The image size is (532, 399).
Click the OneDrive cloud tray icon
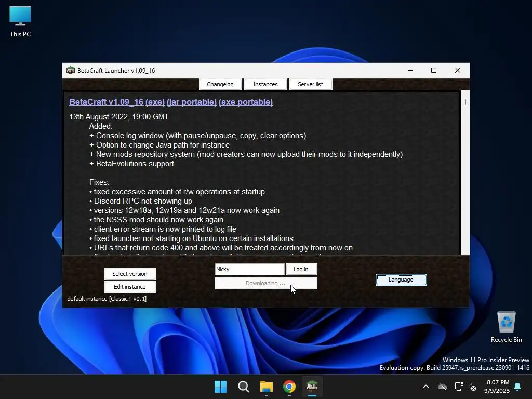443,387
